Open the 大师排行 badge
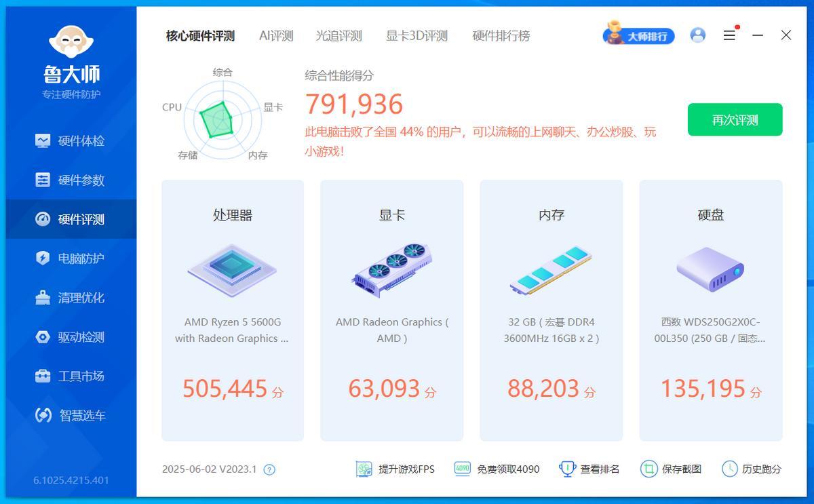This screenshot has height=504, width=814. pos(638,35)
